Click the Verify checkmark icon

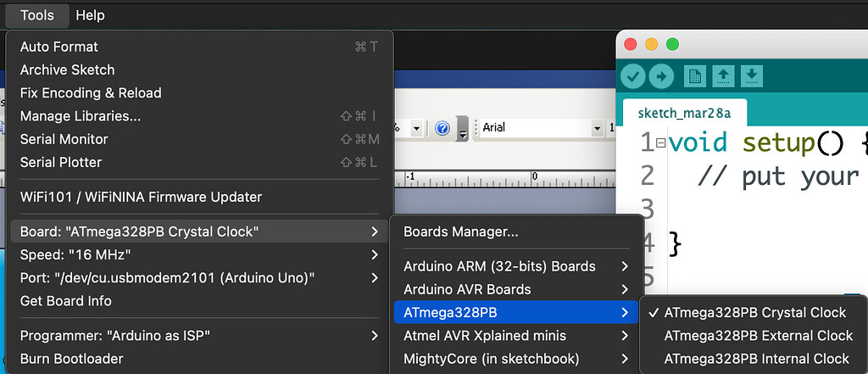[x=633, y=76]
